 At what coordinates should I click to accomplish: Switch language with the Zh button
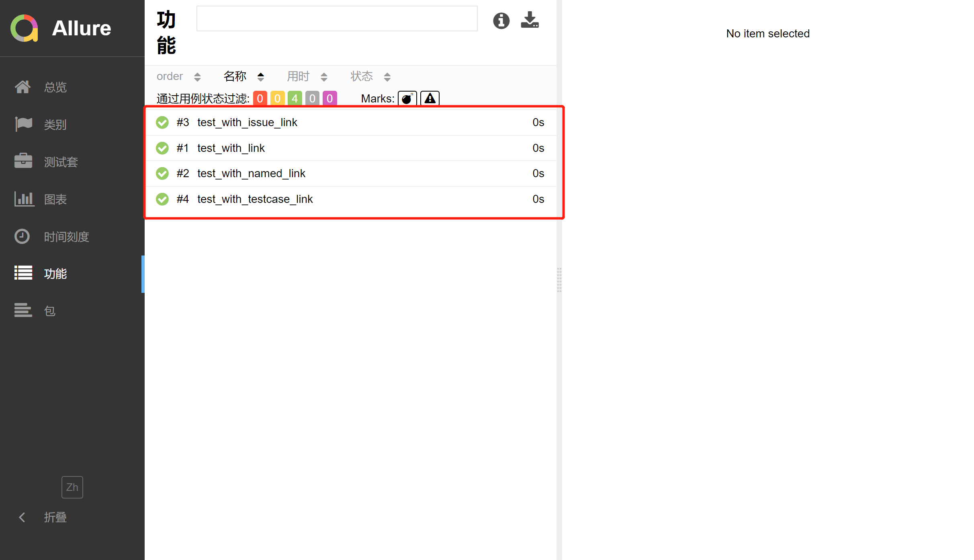coord(72,487)
